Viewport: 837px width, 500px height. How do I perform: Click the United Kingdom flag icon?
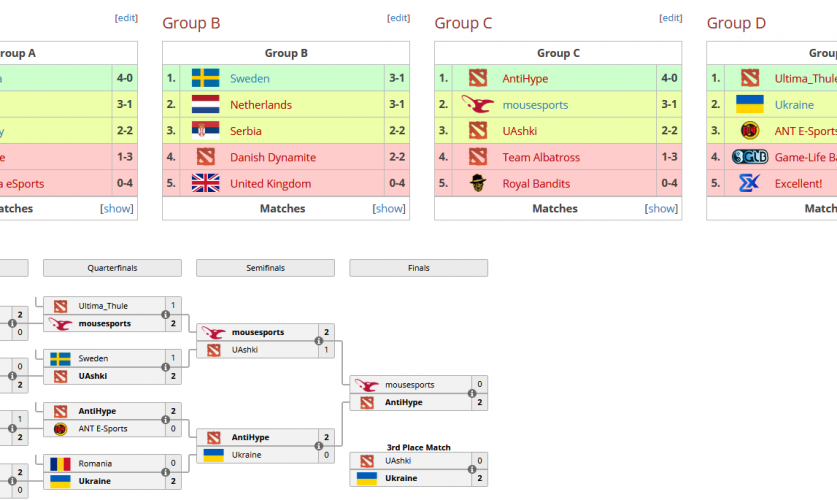(x=205, y=183)
